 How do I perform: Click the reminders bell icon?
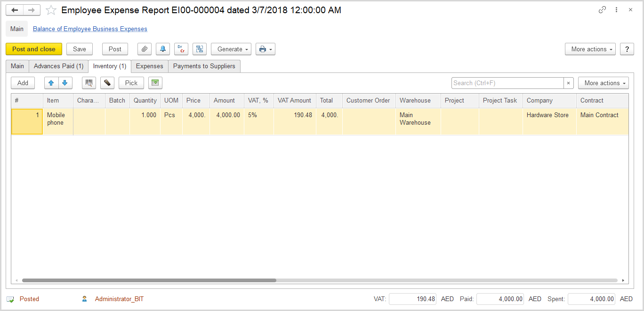pyautogui.click(x=162, y=49)
